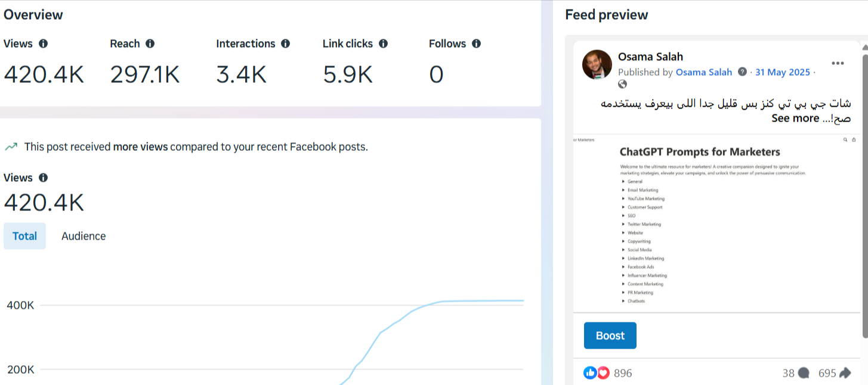Image resolution: width=868 pixels, height=385 pixels.
Task: Click the 31 May 2025 post date link
Action: [783, 72]
